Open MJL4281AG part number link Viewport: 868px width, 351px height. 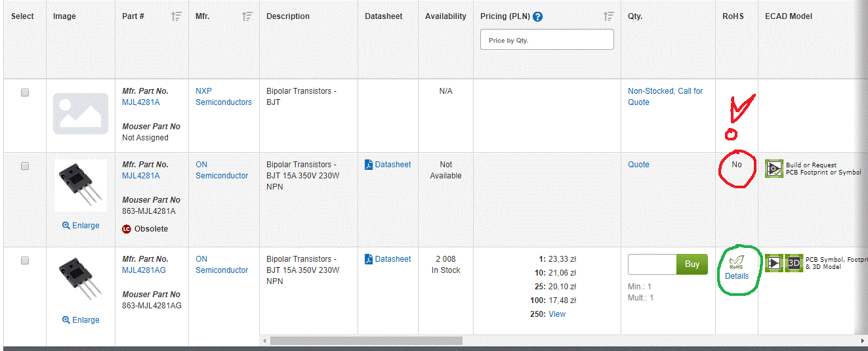(x=144, y=270)
